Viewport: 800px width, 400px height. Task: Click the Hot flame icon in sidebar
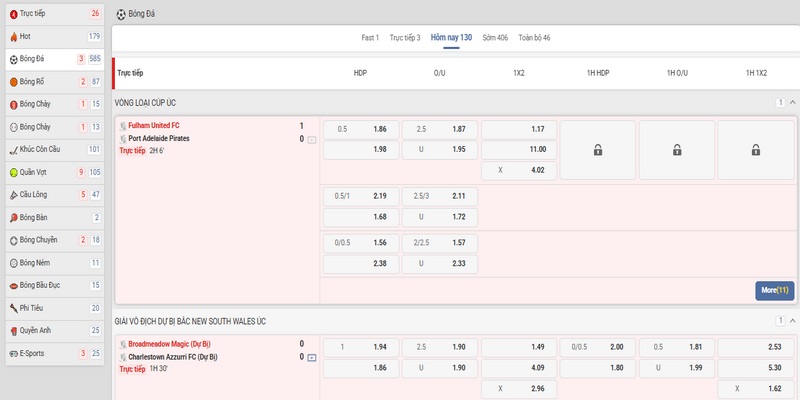tap(13, 37)
